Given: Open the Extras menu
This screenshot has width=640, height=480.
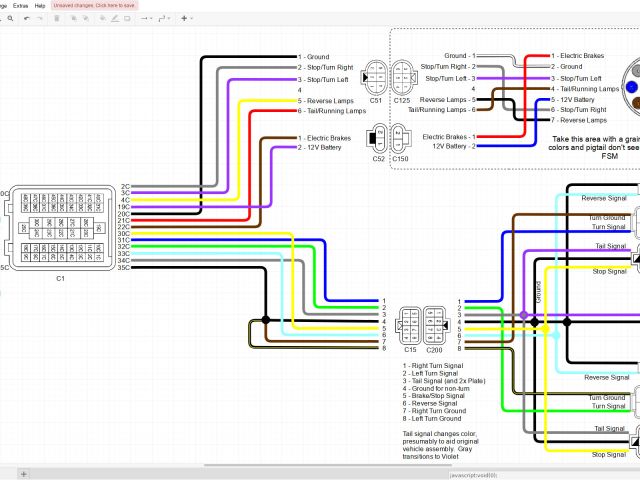Looking at the screenshot, I should 20,5.
